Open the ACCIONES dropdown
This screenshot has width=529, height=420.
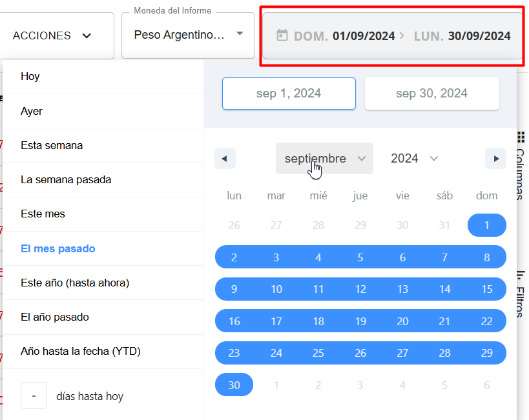click(x=57, y=36)
